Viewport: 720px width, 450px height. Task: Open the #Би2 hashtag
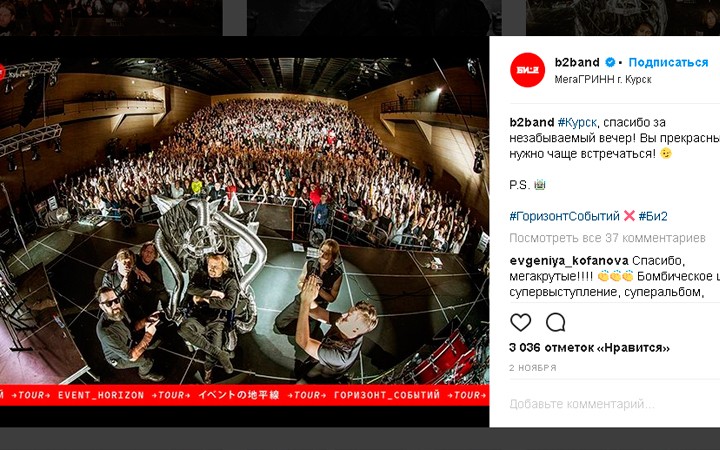653,216
